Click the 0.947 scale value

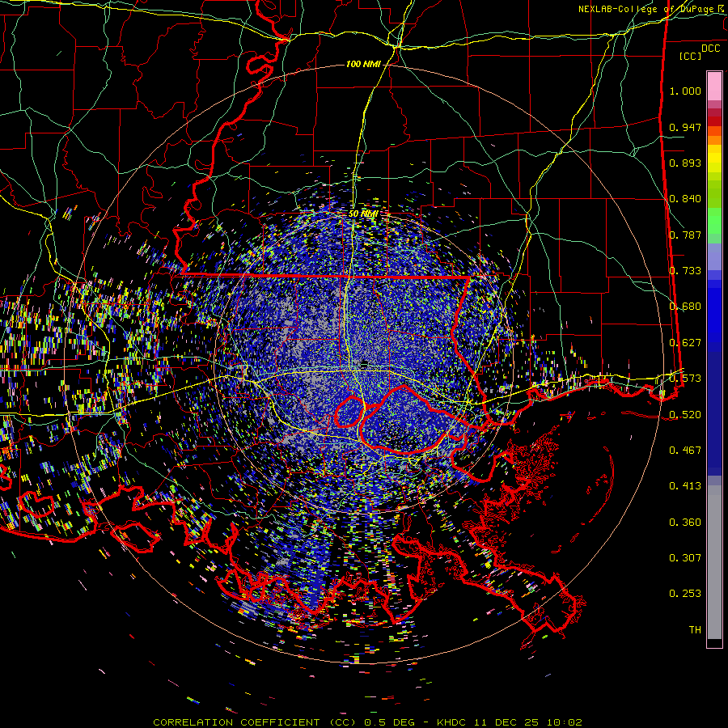pos(685,127)
